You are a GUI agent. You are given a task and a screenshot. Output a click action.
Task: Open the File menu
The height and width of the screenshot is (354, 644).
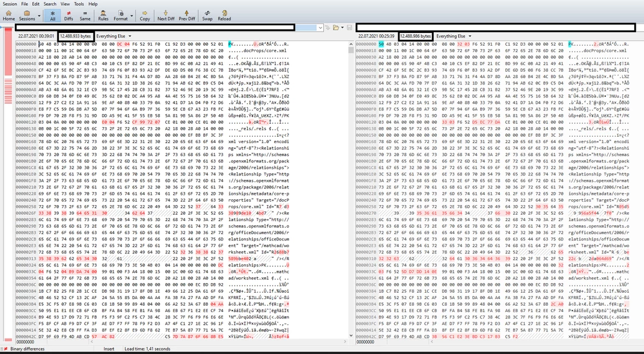click(x=25, y=4)
